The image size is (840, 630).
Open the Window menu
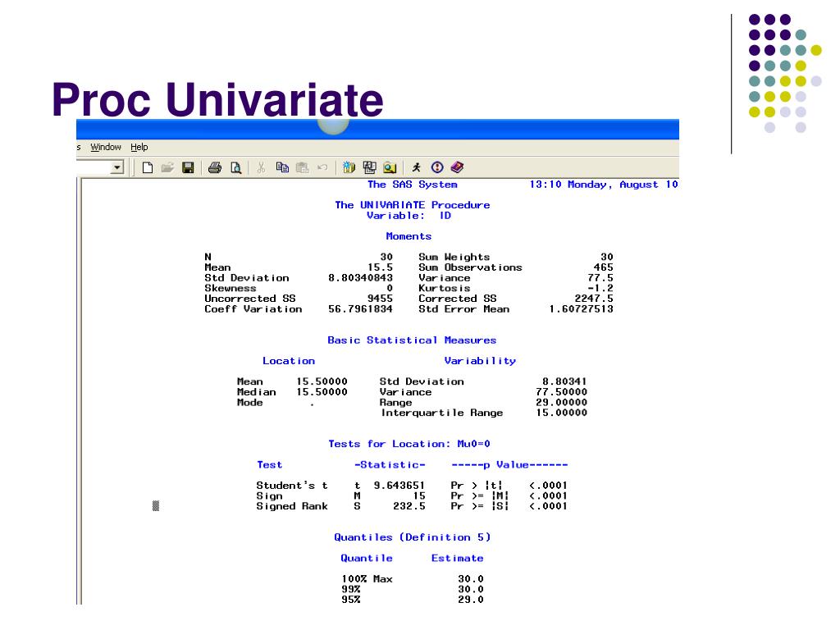click(106, 147)
